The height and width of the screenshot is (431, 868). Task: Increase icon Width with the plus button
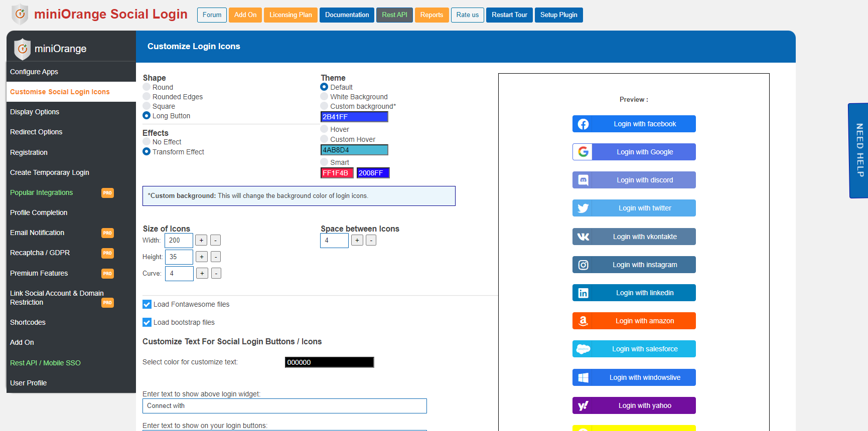point(201,241)
